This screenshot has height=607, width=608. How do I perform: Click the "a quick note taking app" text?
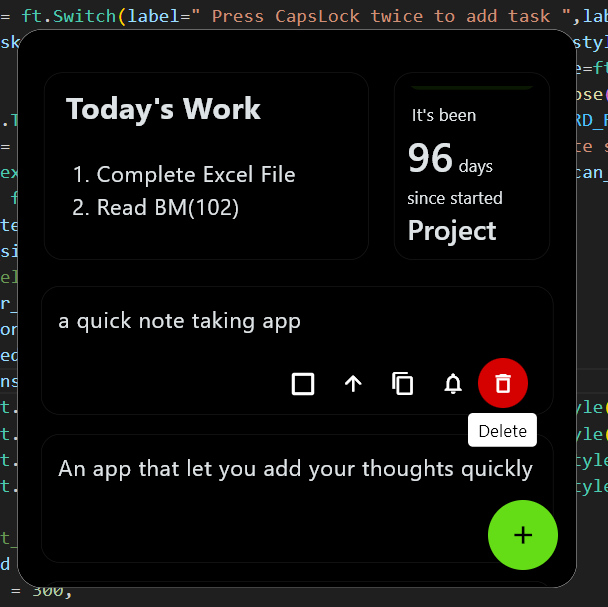pos(180,321)
